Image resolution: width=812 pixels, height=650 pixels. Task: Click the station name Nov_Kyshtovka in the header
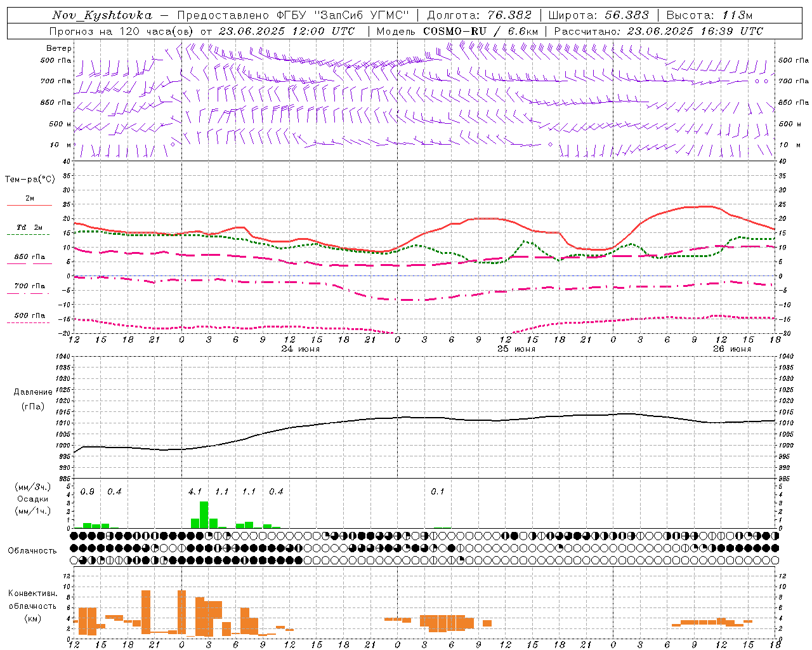click(x=102, y=15)
